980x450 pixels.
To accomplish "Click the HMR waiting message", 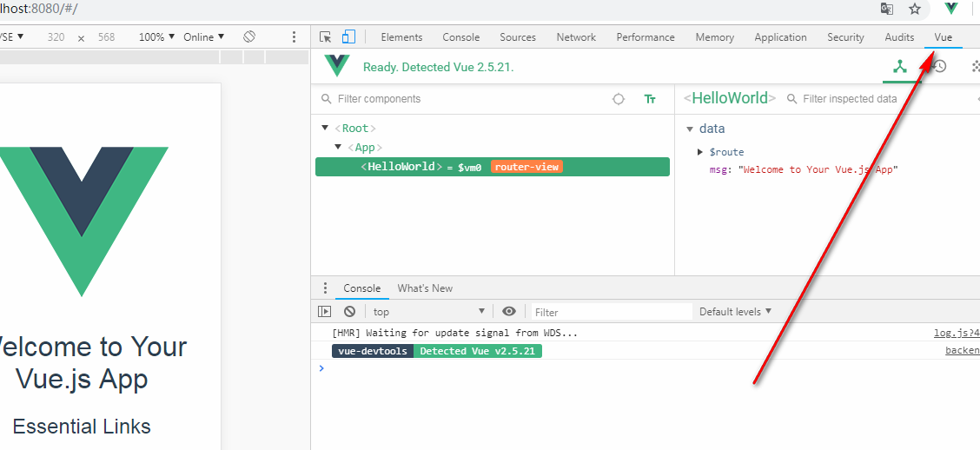I will pyautogui.click(x=455, y=333).
